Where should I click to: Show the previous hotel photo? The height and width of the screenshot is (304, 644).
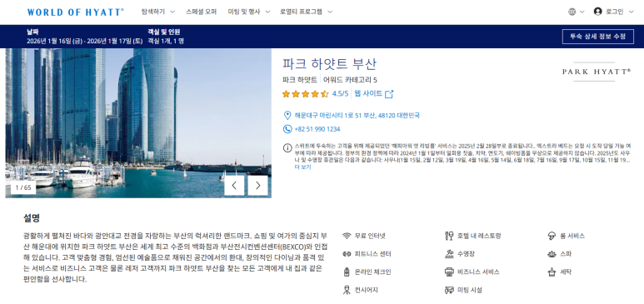(x=234, y=186)
